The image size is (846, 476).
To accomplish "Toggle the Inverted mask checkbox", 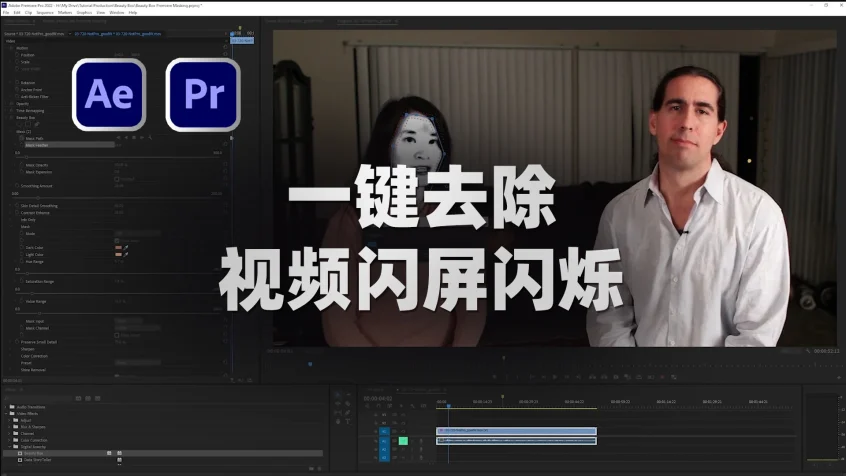I will (x=117, y=179).
